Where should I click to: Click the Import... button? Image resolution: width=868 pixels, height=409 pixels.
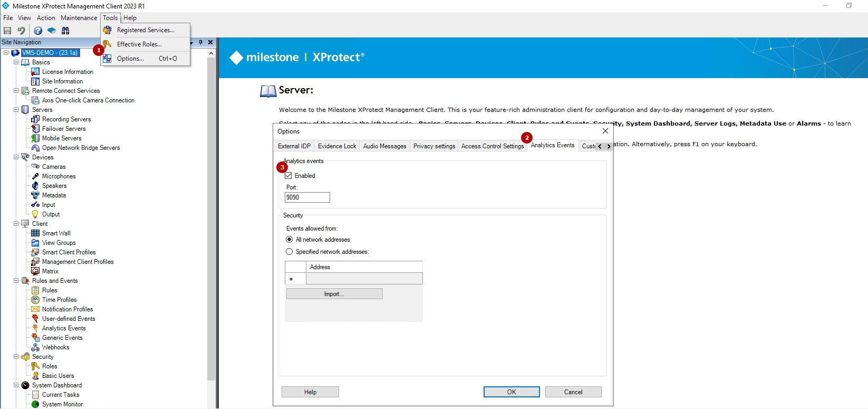point(334,294)
